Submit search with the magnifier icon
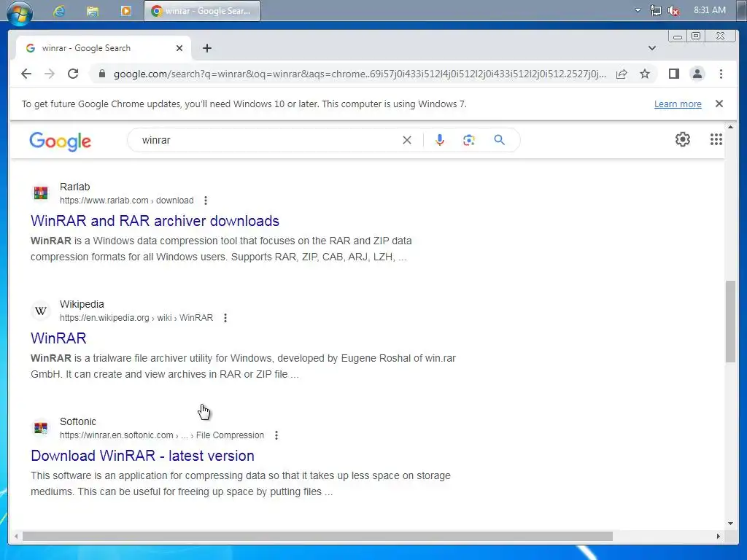 (499, 140)
